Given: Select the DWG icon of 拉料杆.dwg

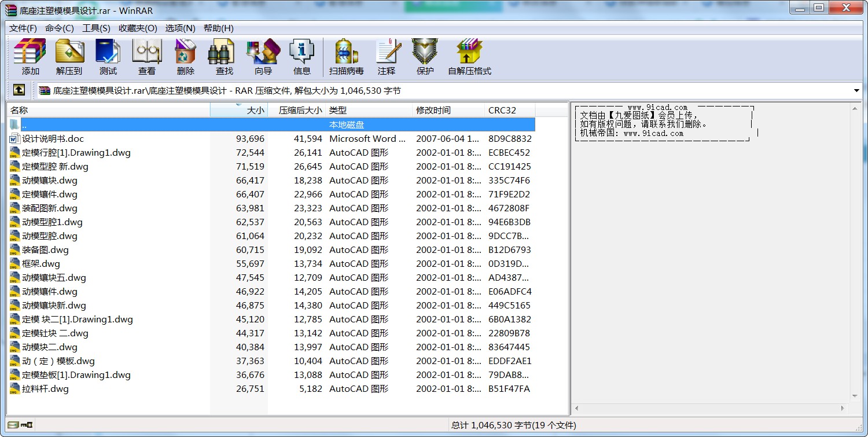Looking at the screenshot, I should (15, 389).
